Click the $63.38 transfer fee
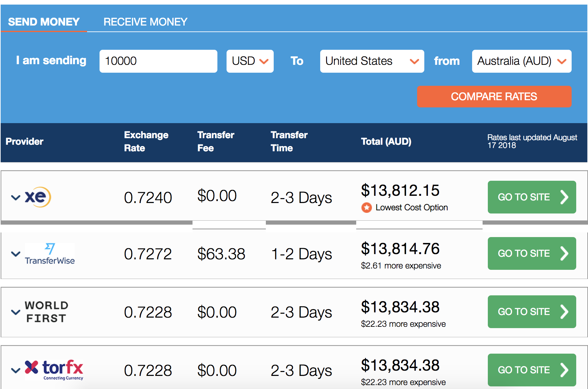This screenshot has height=389, width=588. (x=221, y=254)
